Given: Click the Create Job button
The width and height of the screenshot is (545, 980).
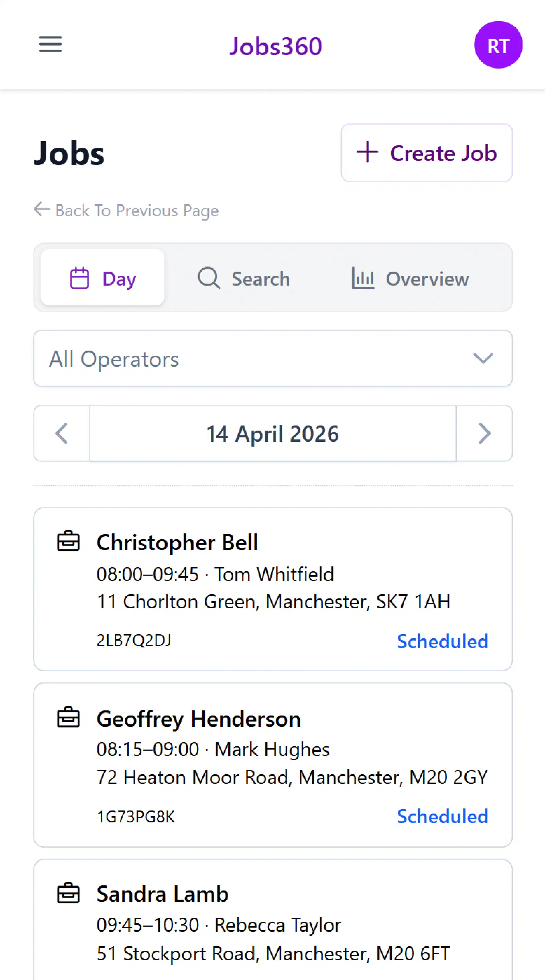Looking at the screenshot, I should click(x=426, y=152).
